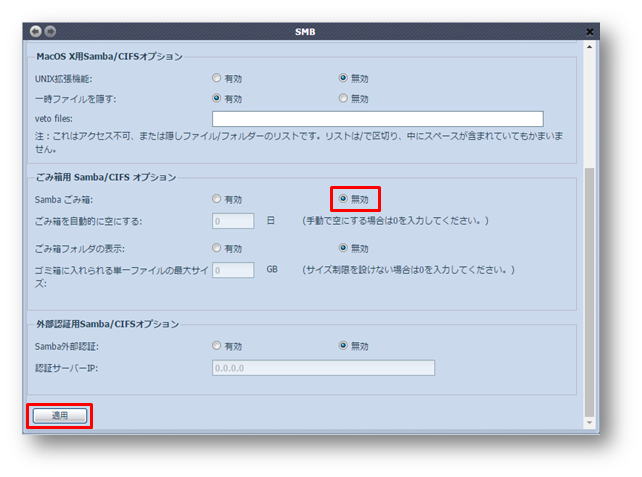Click the veto files input field

coord(378,119)
